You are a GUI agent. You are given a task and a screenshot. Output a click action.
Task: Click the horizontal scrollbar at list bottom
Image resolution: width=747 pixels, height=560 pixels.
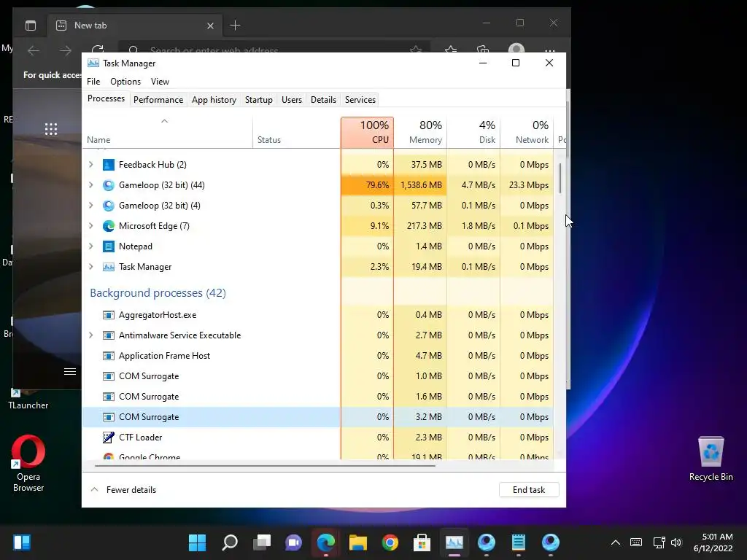tap(265, 466)
